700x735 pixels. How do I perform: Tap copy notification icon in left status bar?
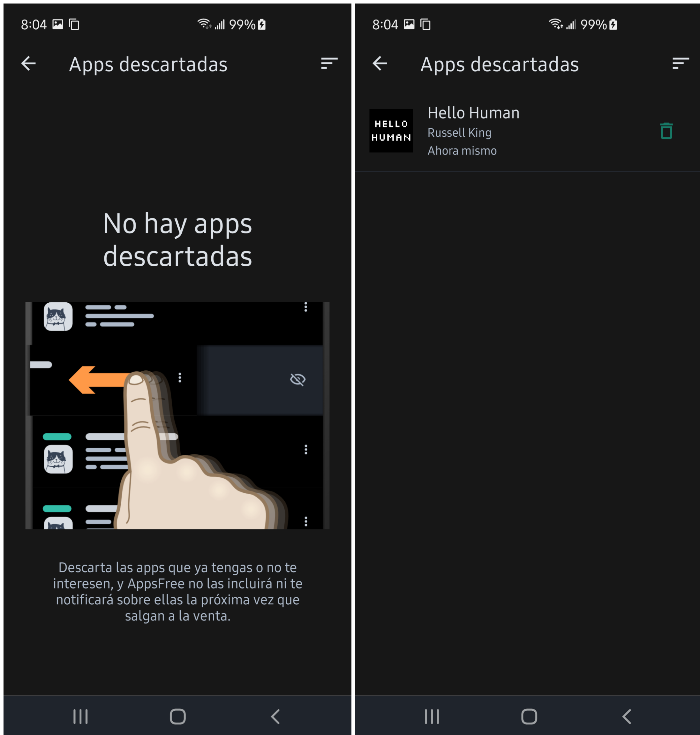coord(74,25)
